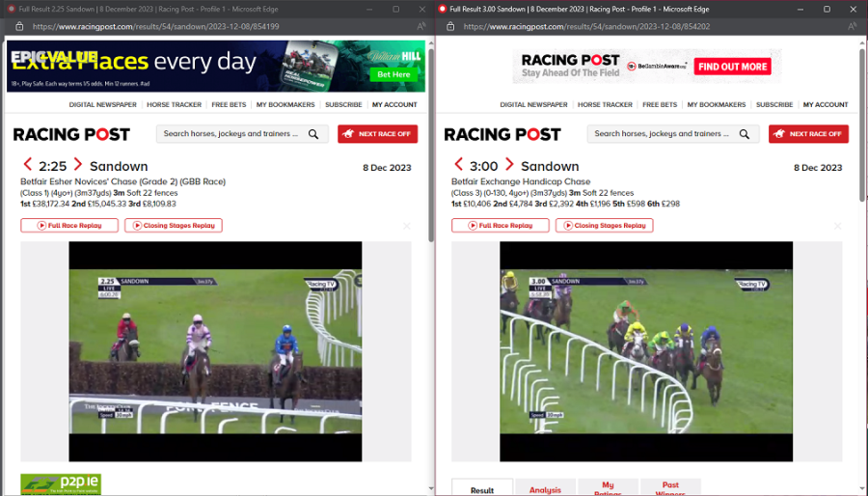
Task: Play Full Race Replay for 3:00 Sandown
Action: 500,225
